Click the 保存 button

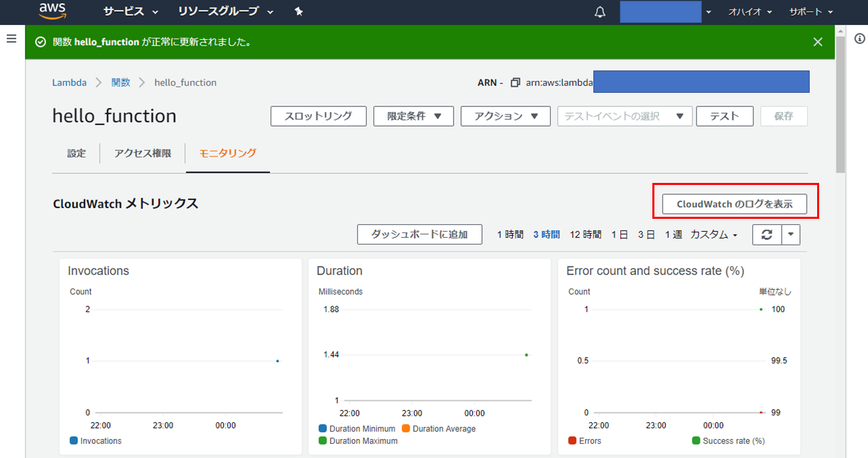[x=784, y=116]
